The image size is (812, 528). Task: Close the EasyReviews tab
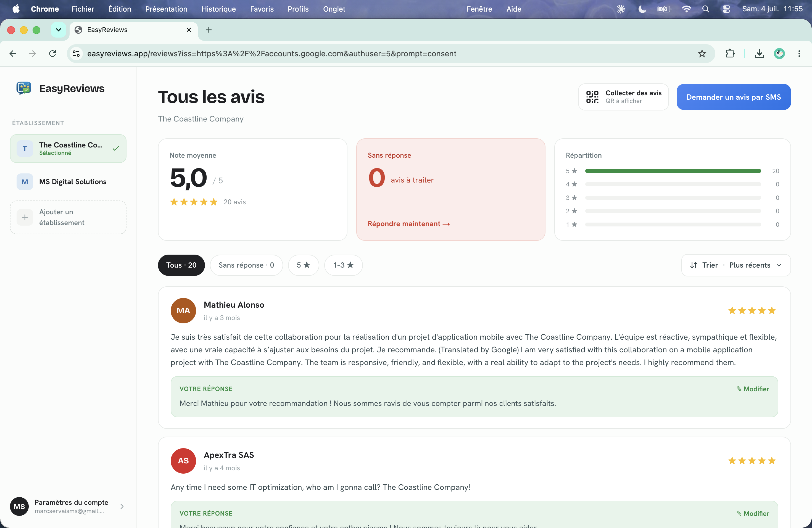coord(189,30)
